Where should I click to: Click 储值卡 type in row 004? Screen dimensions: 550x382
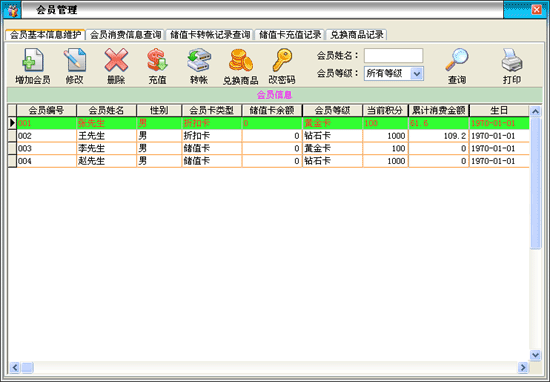point(212,161)
